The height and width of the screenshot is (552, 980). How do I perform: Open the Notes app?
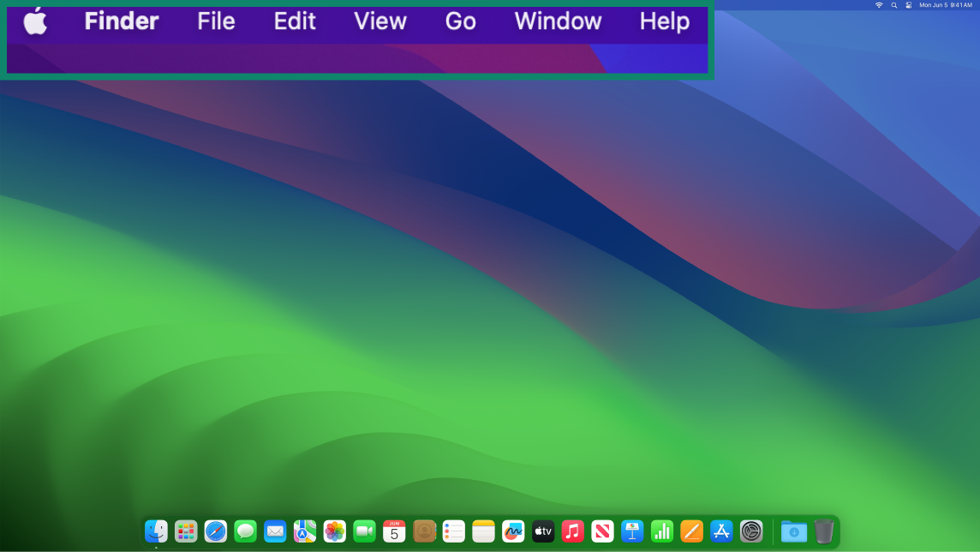coord(483,531)
